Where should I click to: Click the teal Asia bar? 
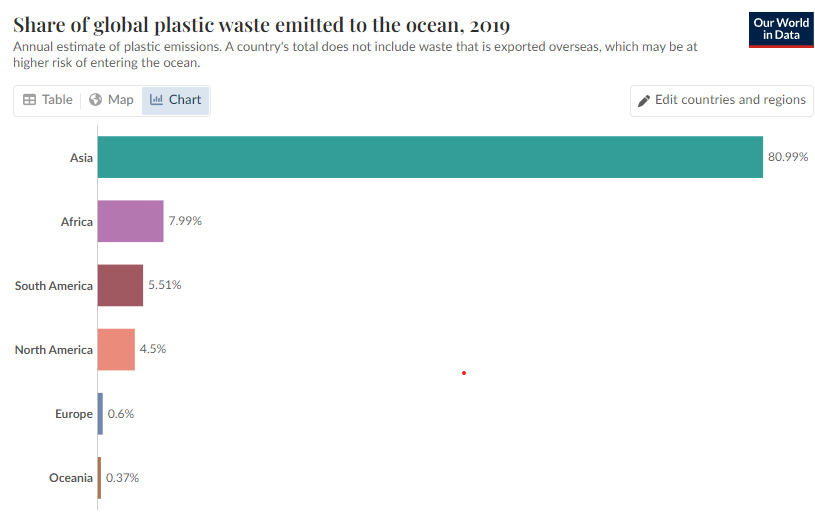click(430, 157)
